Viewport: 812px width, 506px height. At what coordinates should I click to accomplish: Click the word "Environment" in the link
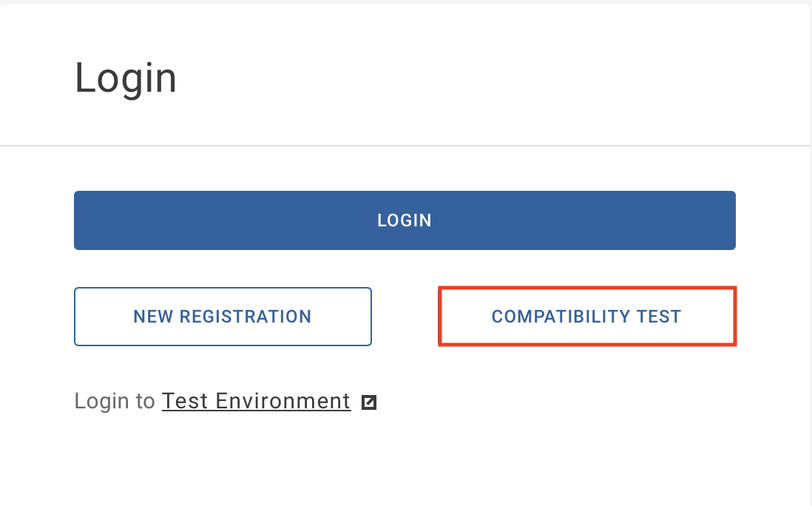click(x=282, y=401)
